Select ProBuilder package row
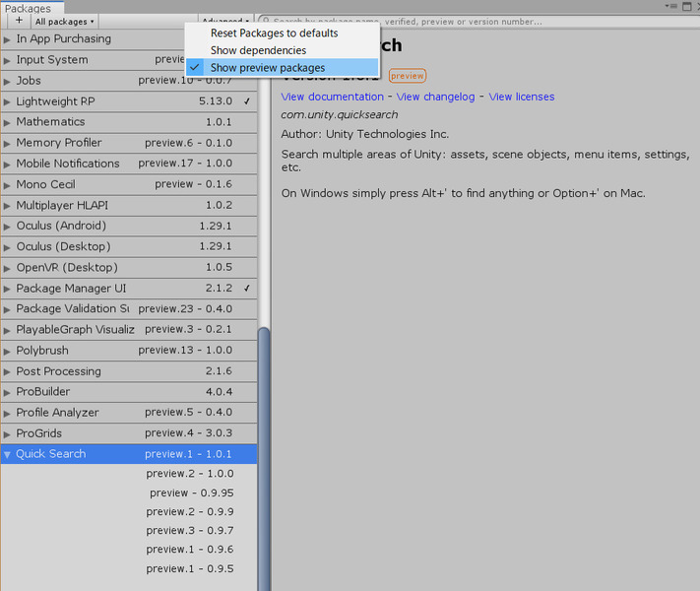 pos(129,392)
